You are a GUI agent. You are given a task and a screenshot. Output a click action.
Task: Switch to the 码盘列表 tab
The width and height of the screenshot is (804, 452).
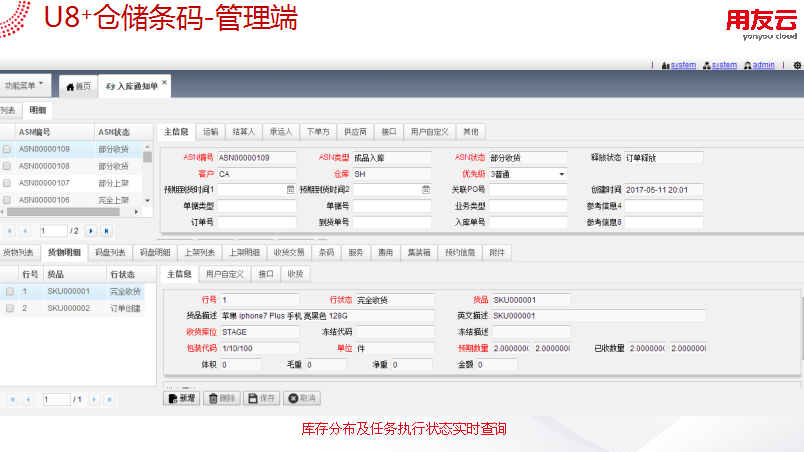pos(110,252)
